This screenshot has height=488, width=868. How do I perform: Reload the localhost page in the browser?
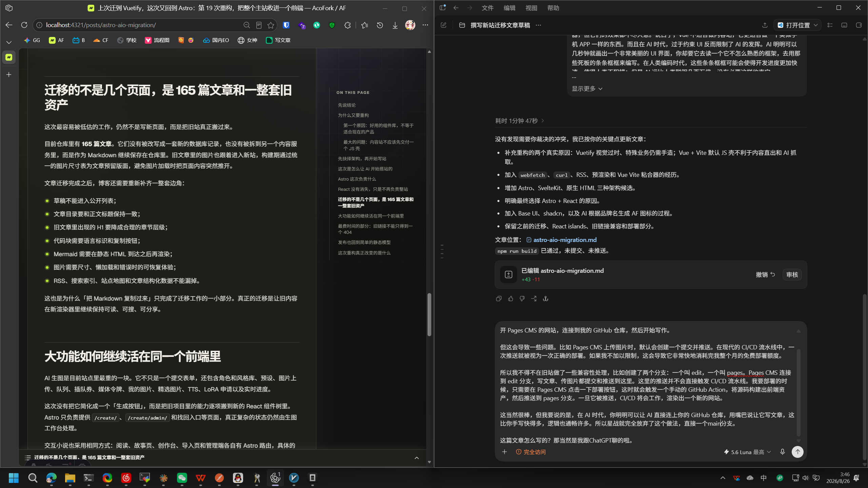[24, 25]
